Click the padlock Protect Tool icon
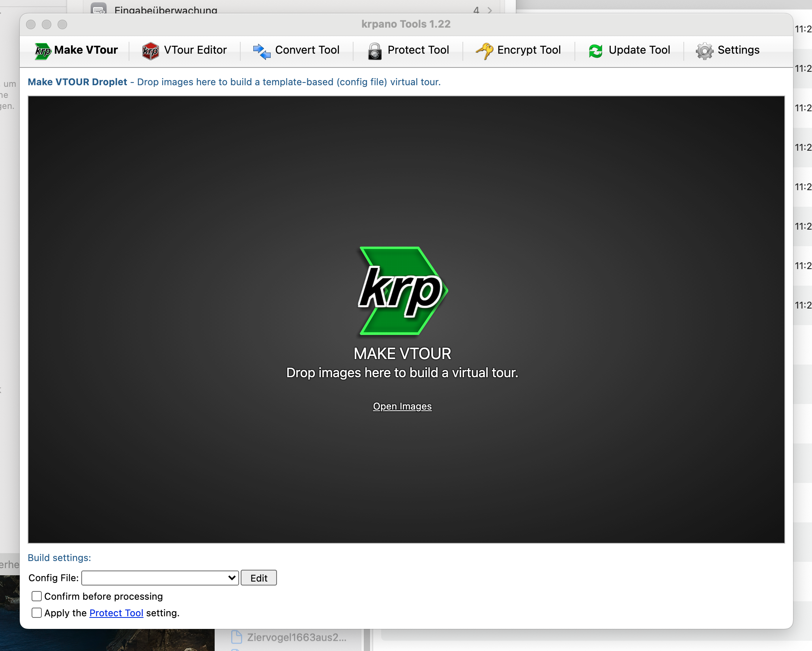Screen dimensions: 812x651 374,51
